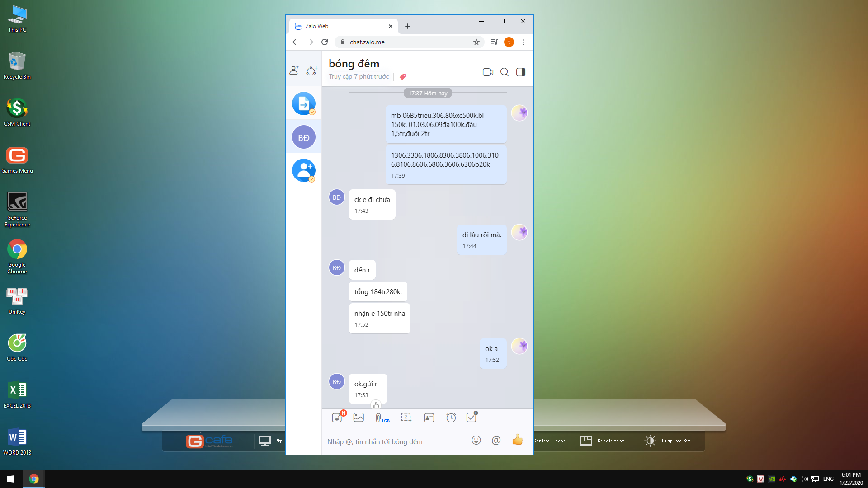
Task: Bookmark this page with star icon
Action: (476, 42)
